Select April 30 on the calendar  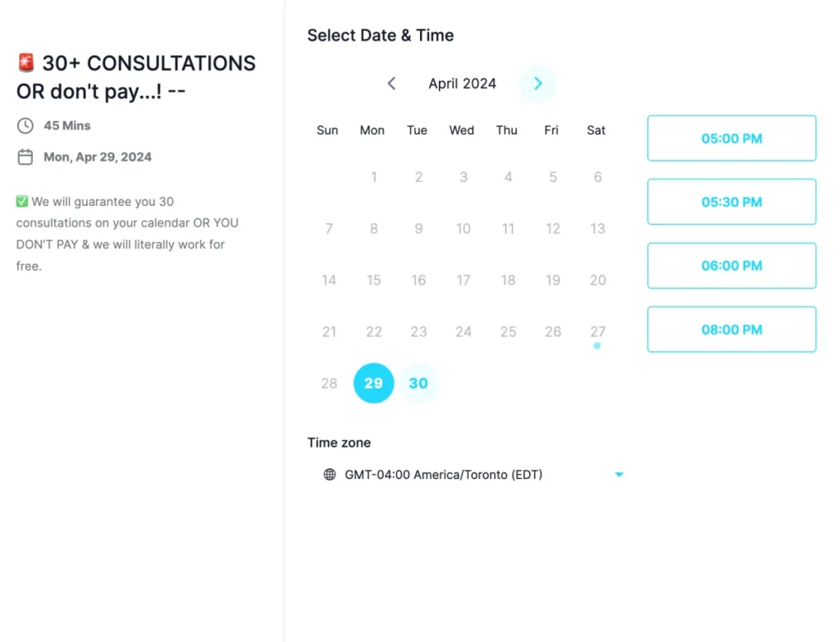coord(418,383)
